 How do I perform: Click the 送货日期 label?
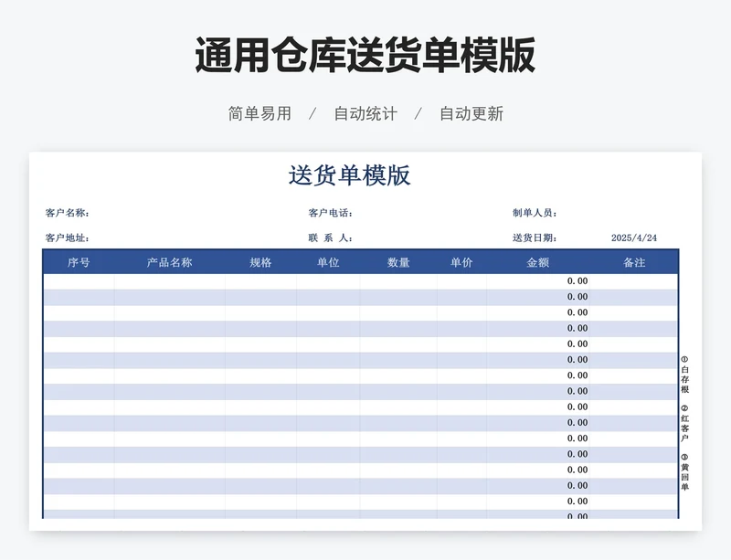pyautogui.click(x=535, y=238)
